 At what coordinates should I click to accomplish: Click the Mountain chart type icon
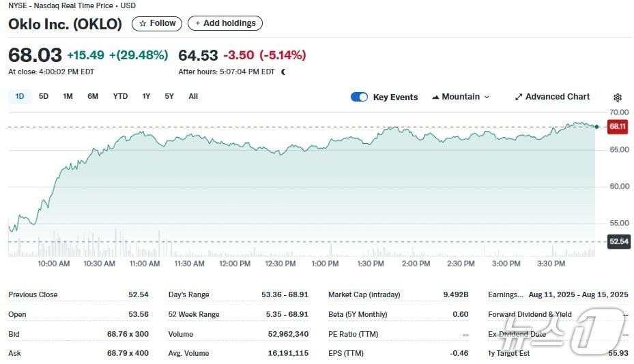435,97
